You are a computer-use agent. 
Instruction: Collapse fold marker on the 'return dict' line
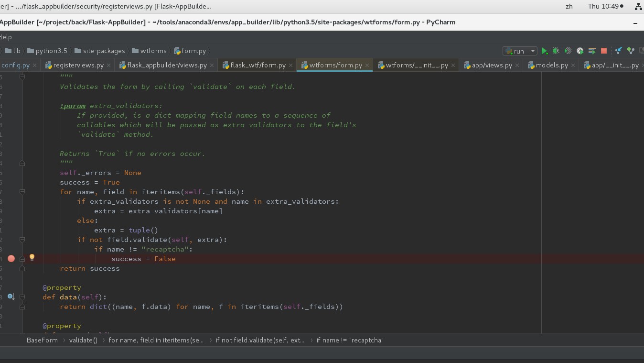tap(22, 307)
